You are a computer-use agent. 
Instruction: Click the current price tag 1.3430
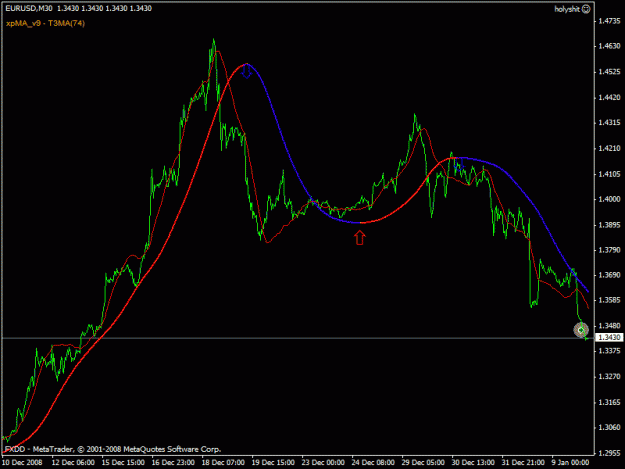tap(609, 338)
